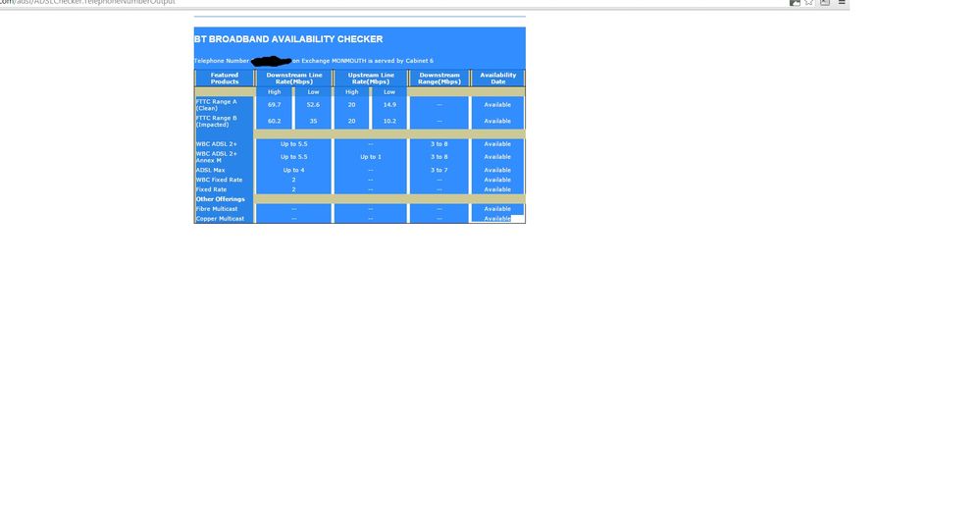Click Available in the Copper Multicast row
980x531 pixels.
click(x=497, y=219)
